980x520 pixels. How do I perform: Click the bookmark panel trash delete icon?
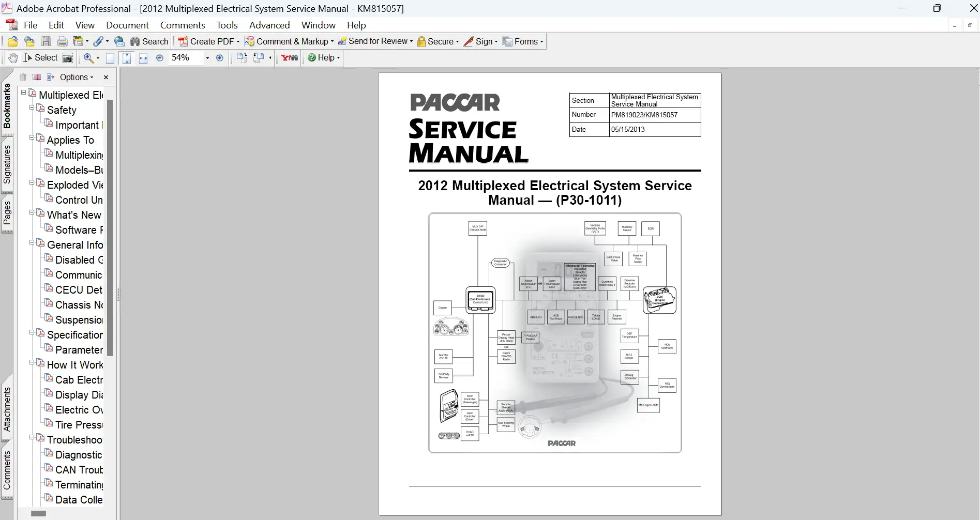(x=23, y=77)
